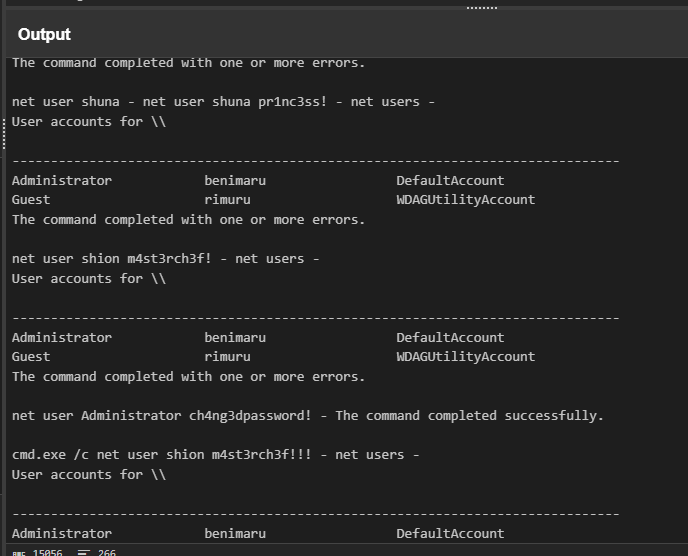Click the second WDAGUtilityAccount entry
The height and width of the screenshot is (556, 688).
[465, 357]
